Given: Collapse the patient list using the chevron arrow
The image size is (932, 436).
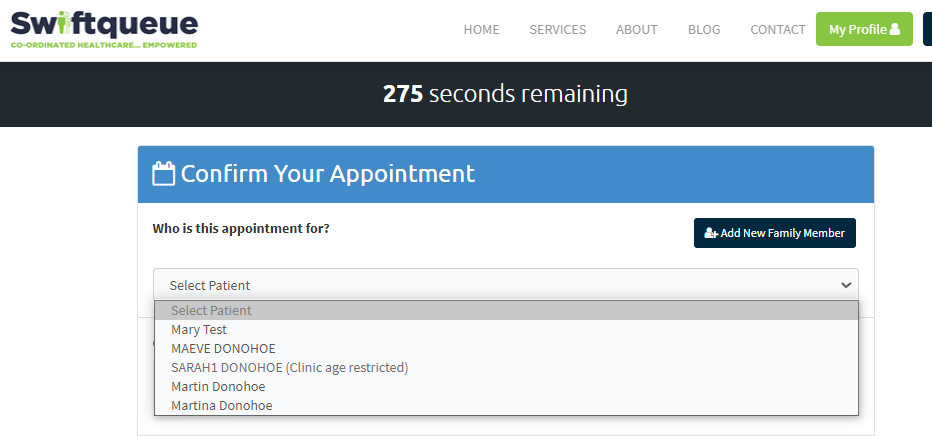Looking at the screenshot, I should coord(847,285).
